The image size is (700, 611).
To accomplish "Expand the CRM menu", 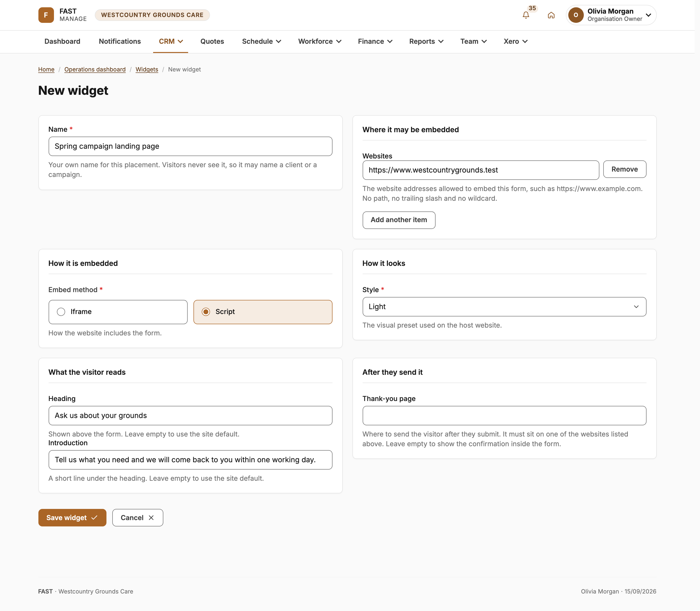I will (171, 41).
